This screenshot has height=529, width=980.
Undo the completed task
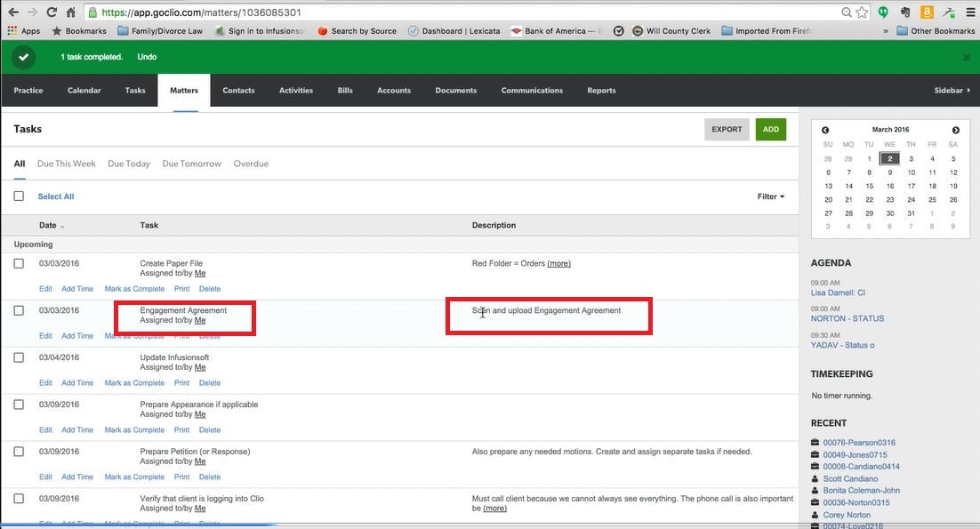(x=147, y=57)
